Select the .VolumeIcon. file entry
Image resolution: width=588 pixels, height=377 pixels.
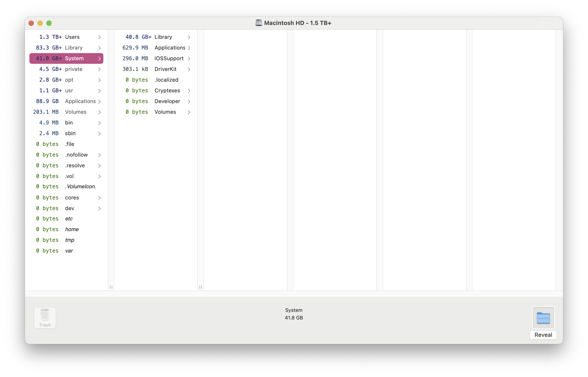click(66, 187)
